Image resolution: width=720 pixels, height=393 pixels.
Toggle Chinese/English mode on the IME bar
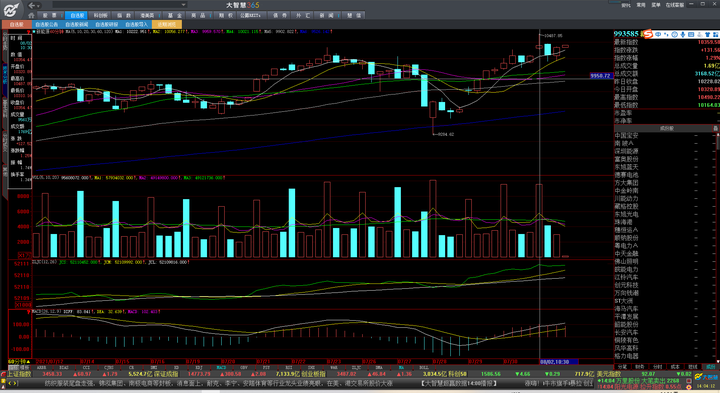pos(658,34)
